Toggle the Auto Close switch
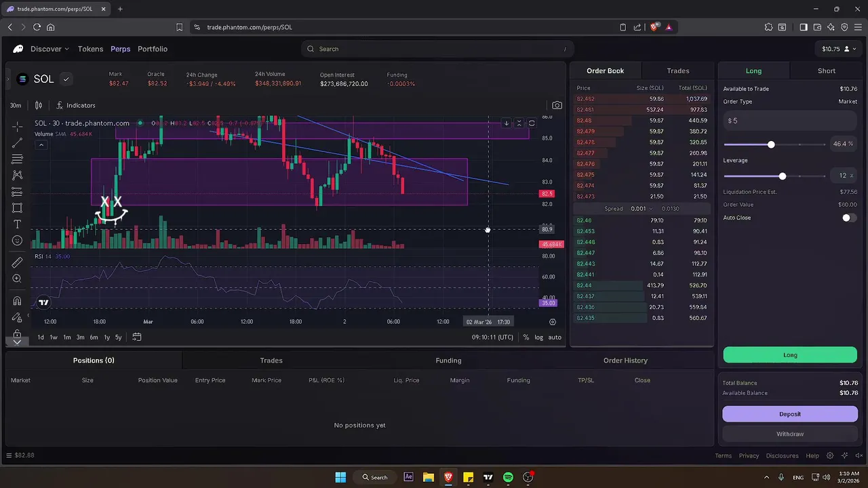This screenshot has height=488, width=868. [x=849, y=218]
